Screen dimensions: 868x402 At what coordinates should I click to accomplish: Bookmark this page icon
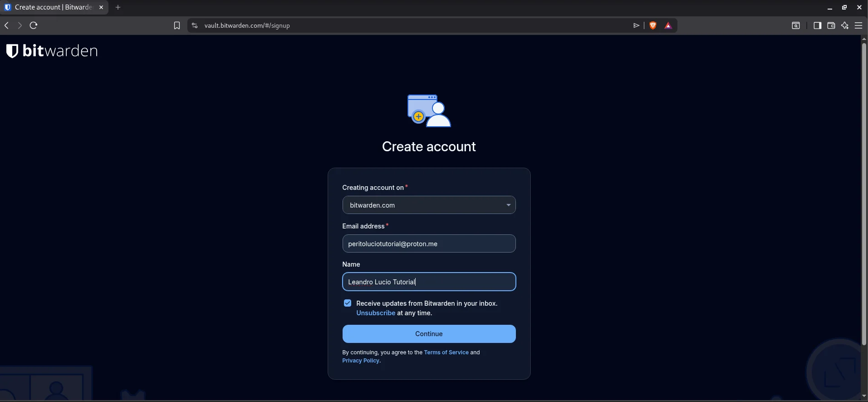[177, 25]
